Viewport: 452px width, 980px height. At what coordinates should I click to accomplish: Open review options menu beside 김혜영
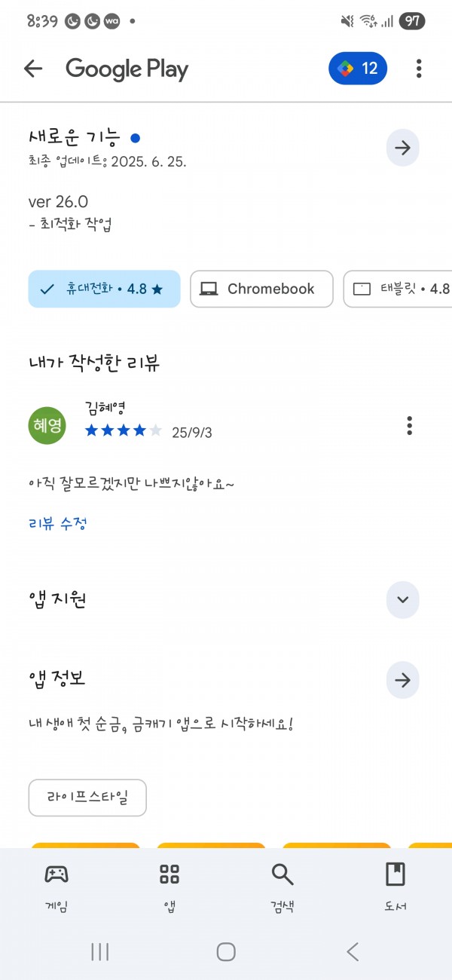point(409,425)
